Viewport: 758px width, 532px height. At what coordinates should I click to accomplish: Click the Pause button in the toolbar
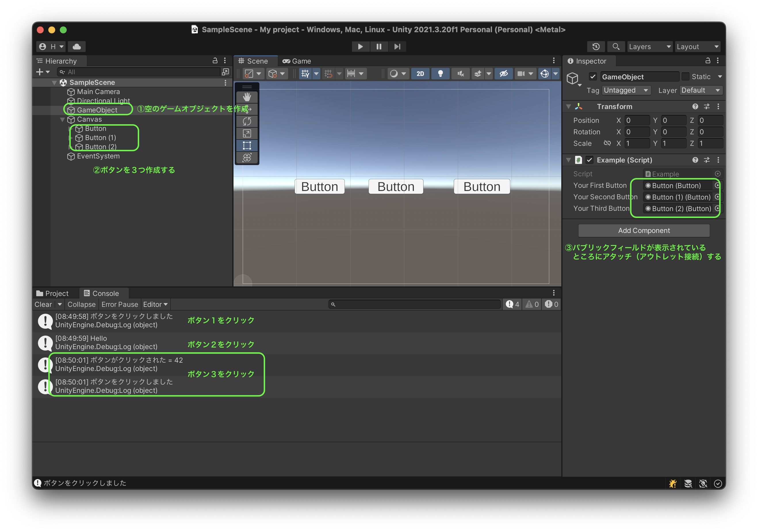coord(379,46)
